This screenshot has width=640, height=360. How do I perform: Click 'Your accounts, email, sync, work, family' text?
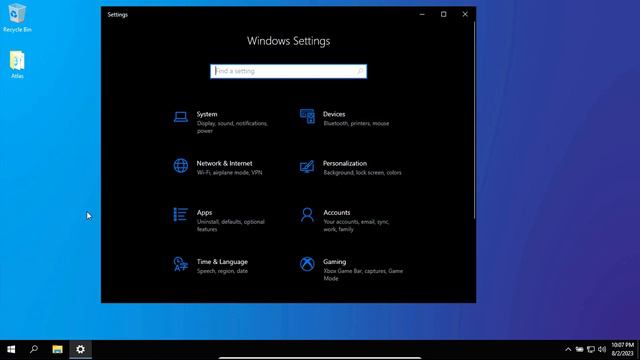pyautogui.click(x=356, y=226)
